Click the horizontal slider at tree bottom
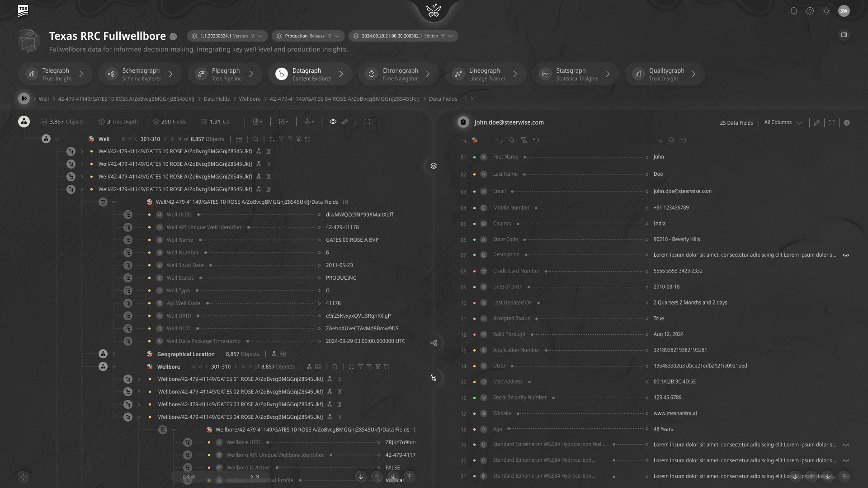The height and width of the screenshot is (488, 868). click(220, 477)
